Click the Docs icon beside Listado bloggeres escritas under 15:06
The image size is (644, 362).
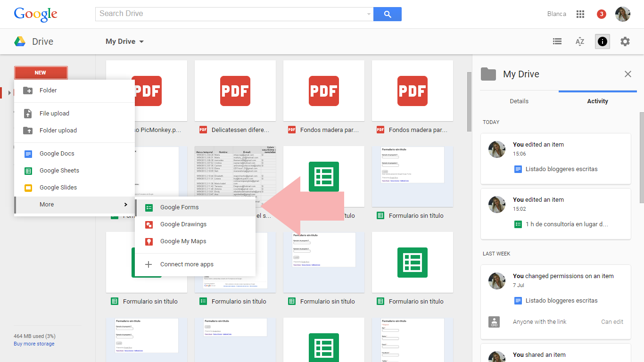518,169
